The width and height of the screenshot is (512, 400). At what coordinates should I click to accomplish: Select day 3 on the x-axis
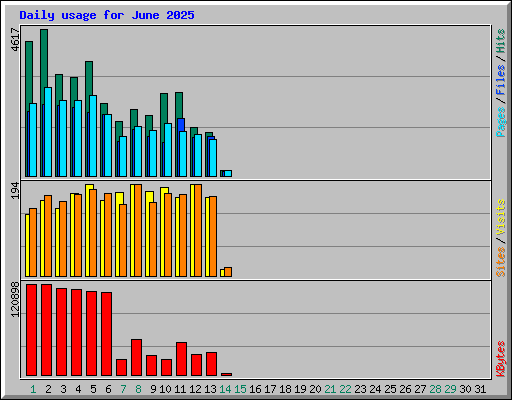point(63,389)
